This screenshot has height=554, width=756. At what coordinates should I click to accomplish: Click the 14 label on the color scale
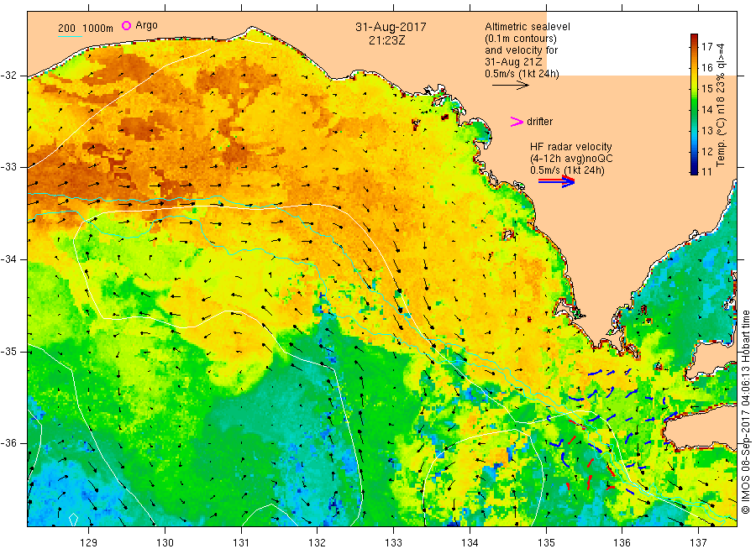pos(706,109)
